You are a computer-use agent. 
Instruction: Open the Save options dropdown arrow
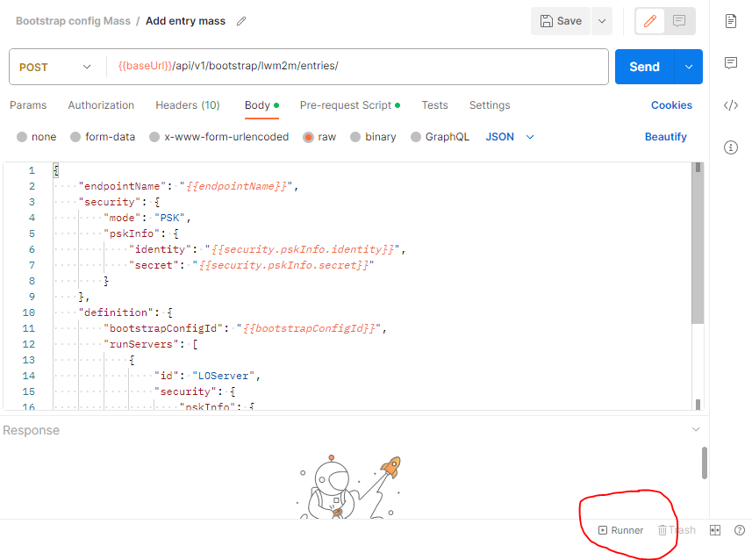pyautogui.click(x=602, y=21)
